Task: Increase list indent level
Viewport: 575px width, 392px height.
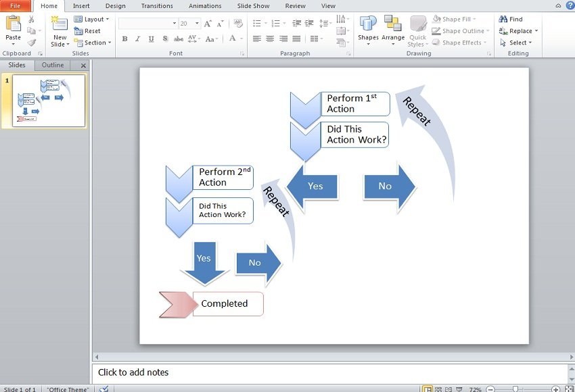Action: [x=309, y=24]
